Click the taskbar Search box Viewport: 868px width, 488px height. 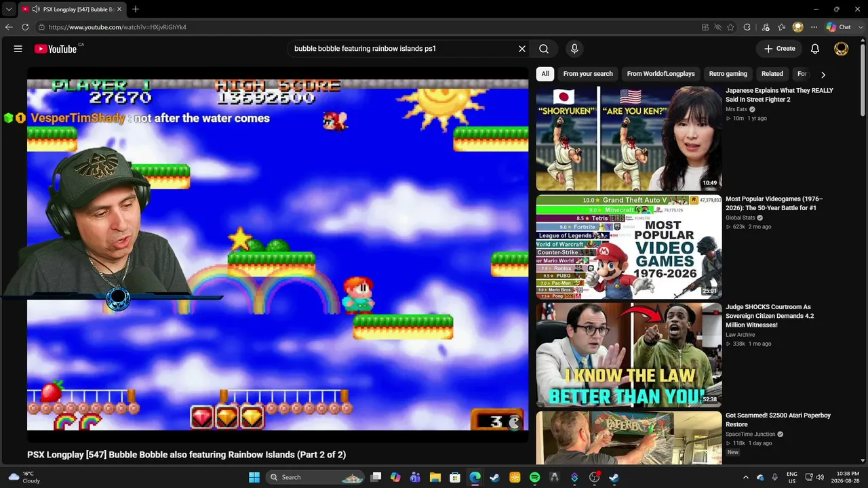coord(316,477)
